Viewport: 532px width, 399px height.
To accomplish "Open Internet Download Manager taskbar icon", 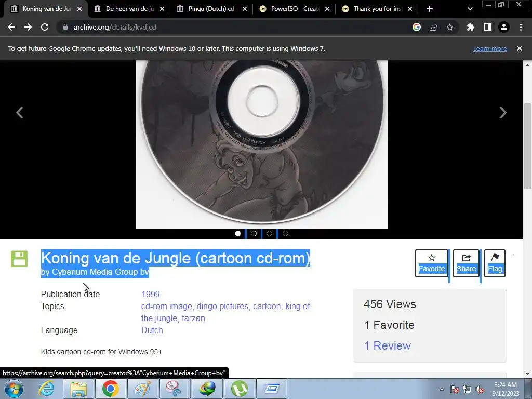I will (x=207, y=389).
